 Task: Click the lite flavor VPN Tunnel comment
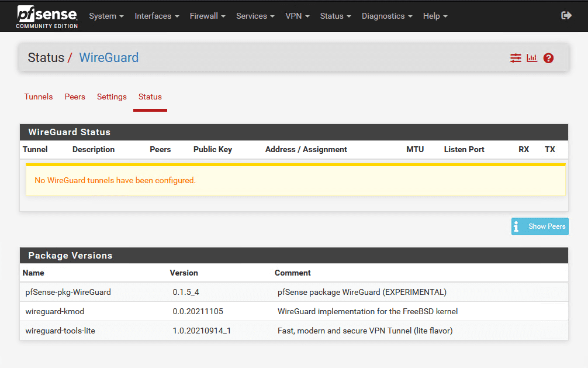[x=365, y=331]
